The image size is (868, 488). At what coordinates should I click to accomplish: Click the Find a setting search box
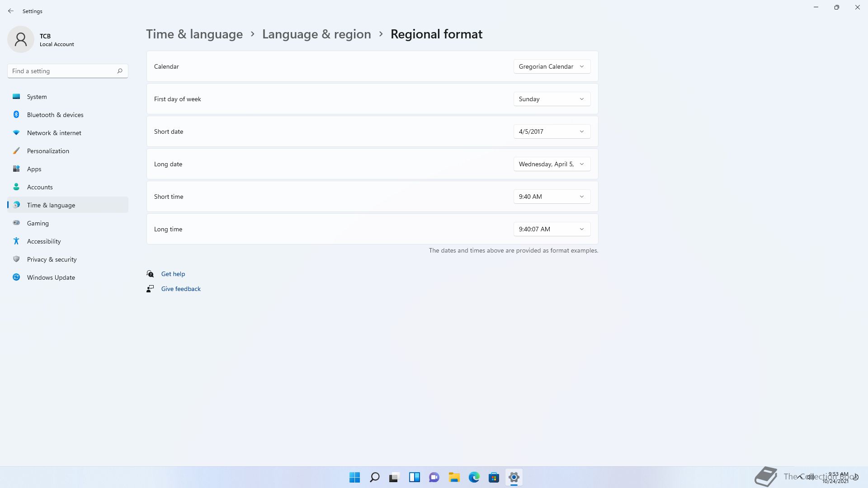pyautogui.click(x=62, y=71)
